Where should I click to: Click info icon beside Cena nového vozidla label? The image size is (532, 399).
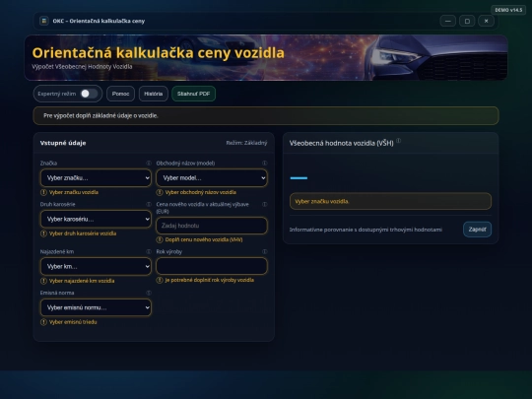[x=265, y=204]
